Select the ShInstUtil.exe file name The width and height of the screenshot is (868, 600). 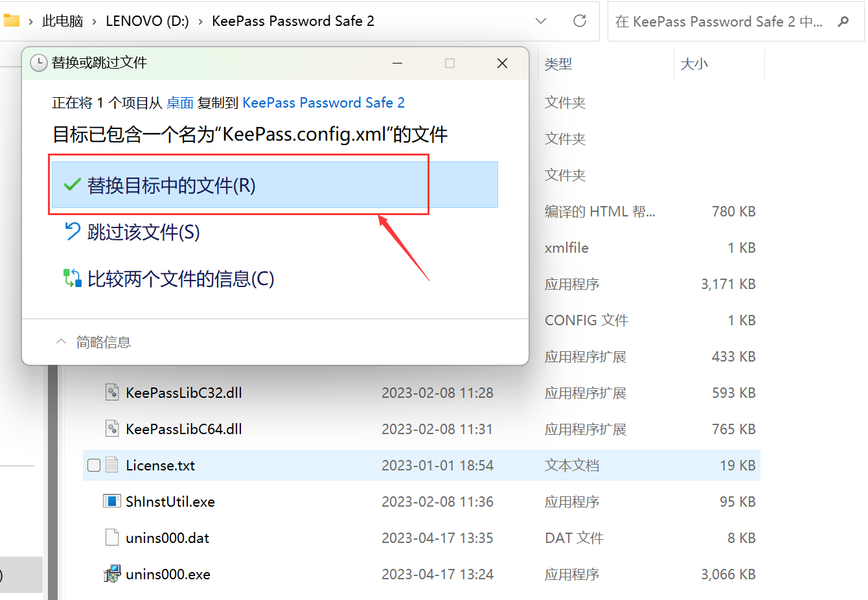(x=170, y=502)
